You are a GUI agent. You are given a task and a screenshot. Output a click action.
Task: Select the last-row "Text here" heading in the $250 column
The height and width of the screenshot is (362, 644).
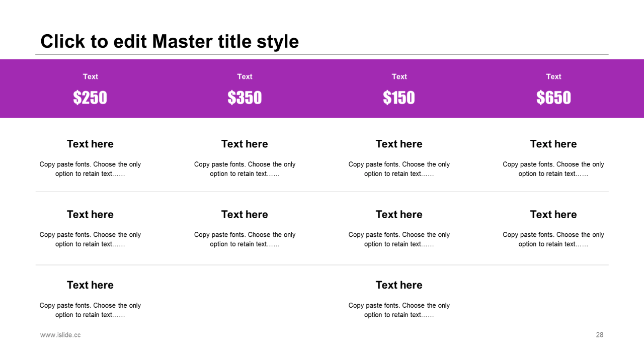pyautogui.click(x=90, y=285)
